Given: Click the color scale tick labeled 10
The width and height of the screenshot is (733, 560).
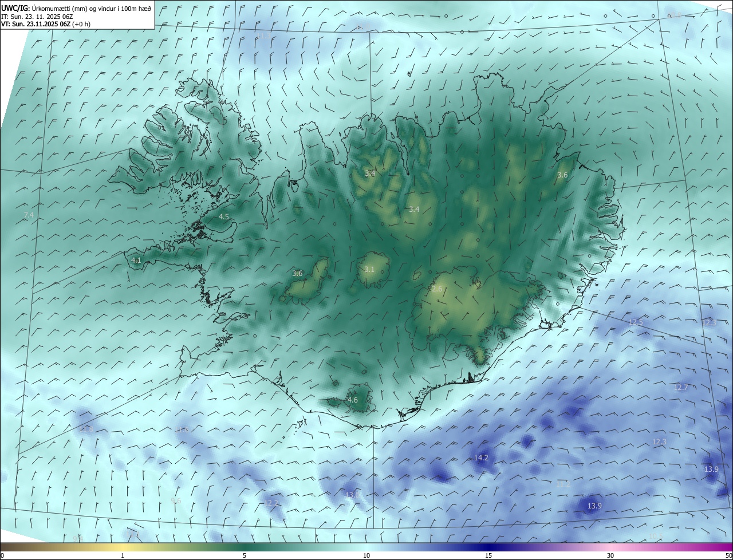Looking at the screenshot, I should (366, 556).
